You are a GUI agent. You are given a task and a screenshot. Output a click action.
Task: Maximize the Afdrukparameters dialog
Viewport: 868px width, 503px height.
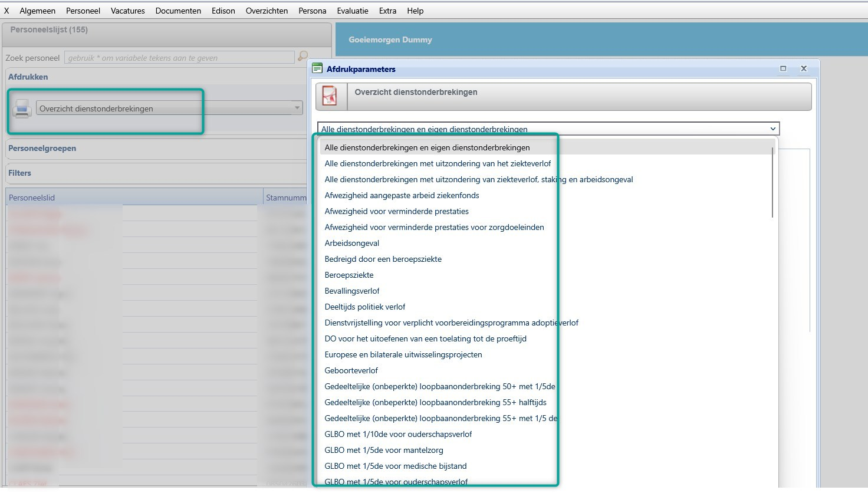pyautogui.click(x=783, y=68)
